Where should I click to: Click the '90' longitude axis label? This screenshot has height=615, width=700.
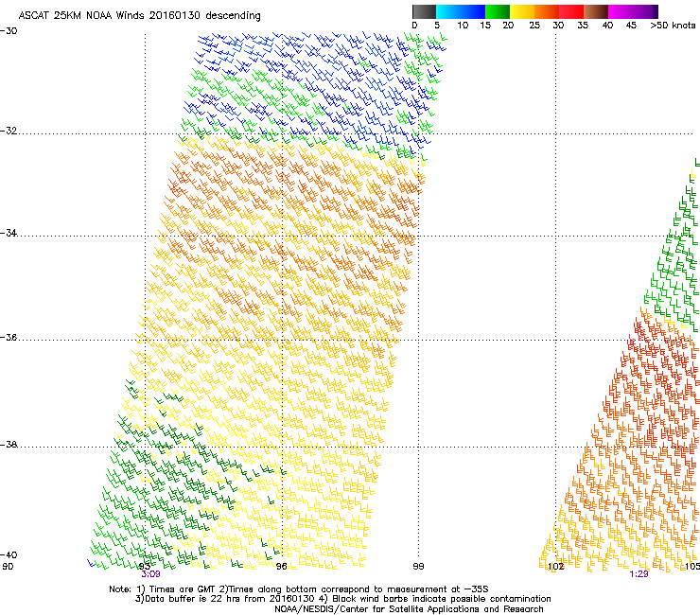[x=8, y=567]
